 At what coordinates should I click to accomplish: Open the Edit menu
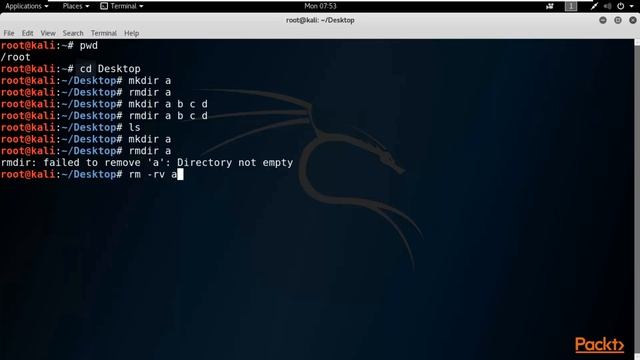[x=27, y=33]
